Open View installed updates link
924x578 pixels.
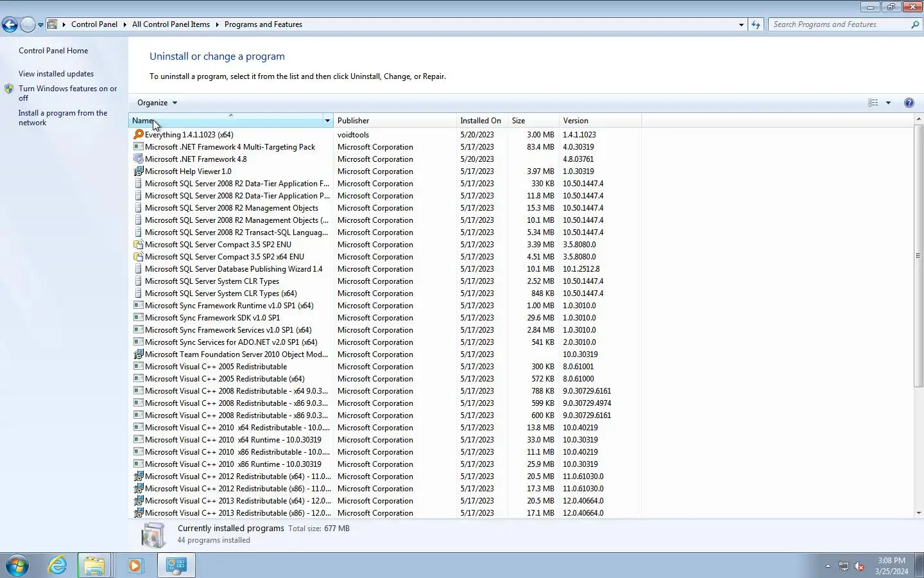click(56, 74)
